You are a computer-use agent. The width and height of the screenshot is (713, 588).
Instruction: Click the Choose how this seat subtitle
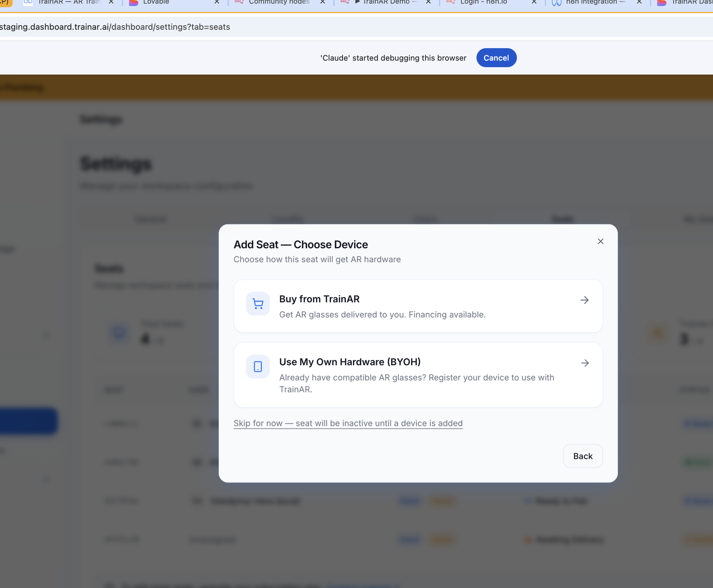pos(317,259)
